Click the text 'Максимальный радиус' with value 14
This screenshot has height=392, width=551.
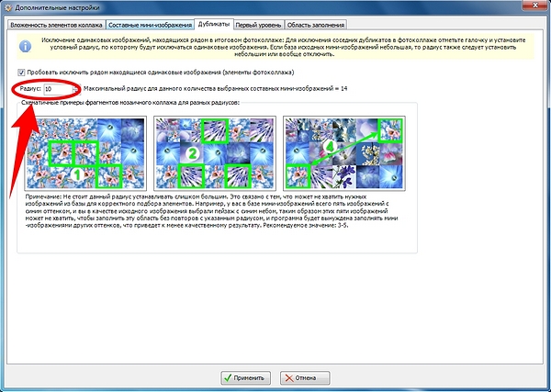216,88
